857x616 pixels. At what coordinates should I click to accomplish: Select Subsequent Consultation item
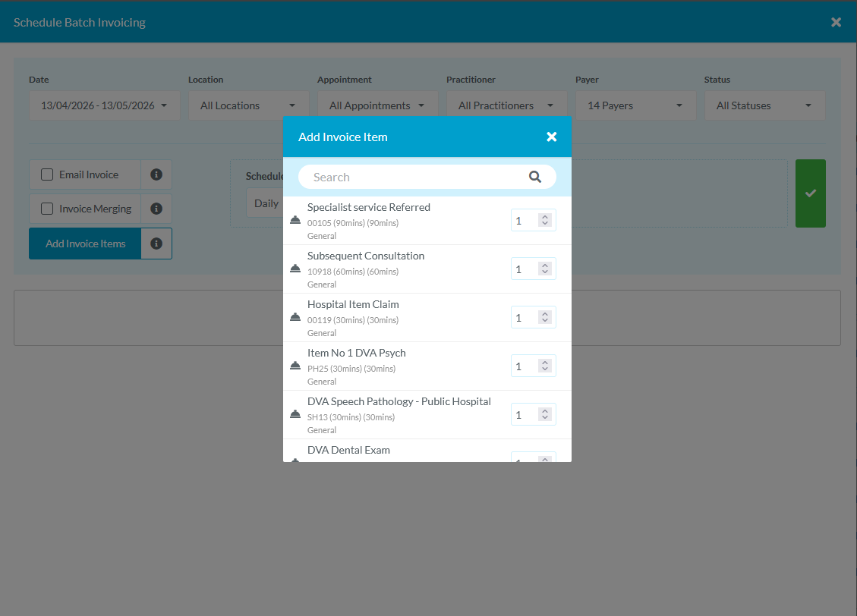[x=427, y=269]
